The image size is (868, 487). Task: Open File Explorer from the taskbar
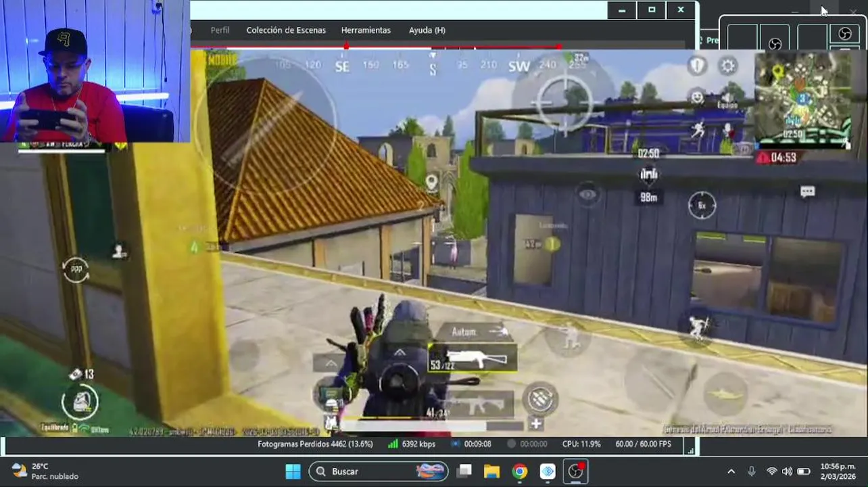(x=491, y=471)
